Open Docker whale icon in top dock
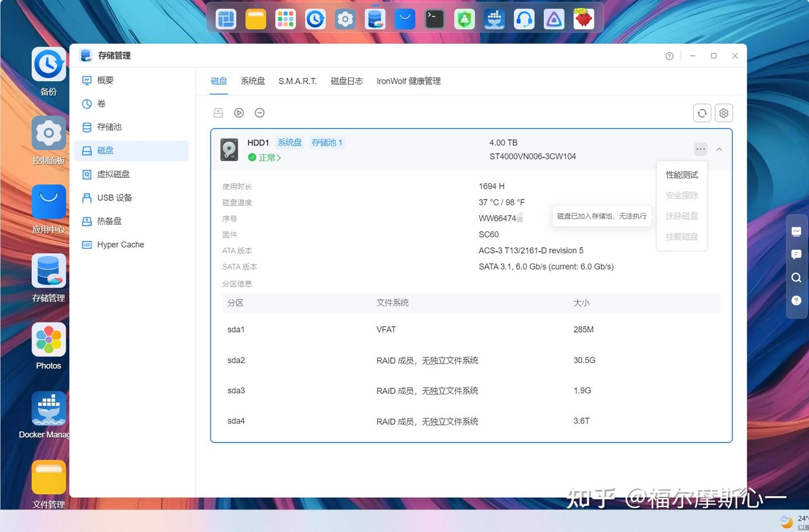The image size is (809, 532). point(494,19)
